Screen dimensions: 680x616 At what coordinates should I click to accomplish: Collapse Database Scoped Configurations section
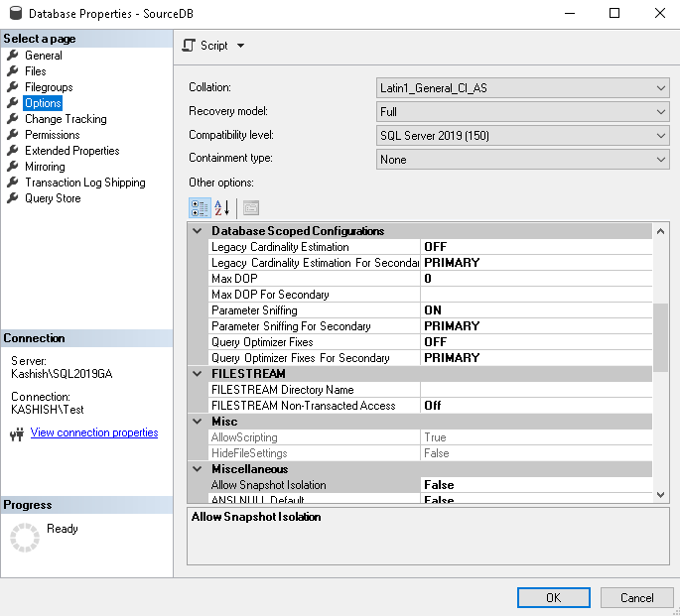pos(198,231)
